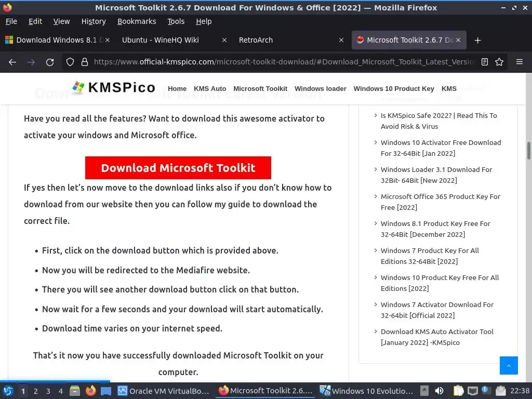Viewport: 532px width, 399px height.
Task: Open 'Microsoft Office 365 Product Key' link
Action: pos(441,202)
